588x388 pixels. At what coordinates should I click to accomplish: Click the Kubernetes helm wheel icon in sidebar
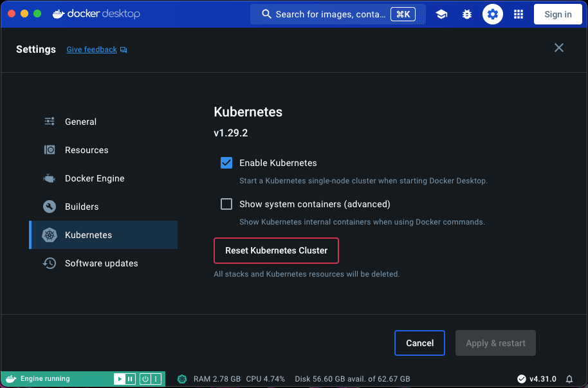click(x=50, y=235)
